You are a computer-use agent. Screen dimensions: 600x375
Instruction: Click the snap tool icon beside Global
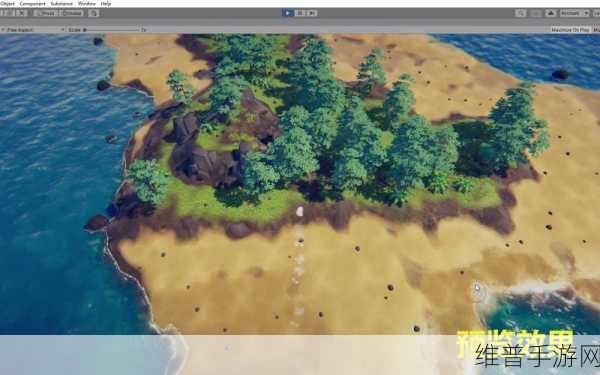point(94,13)
